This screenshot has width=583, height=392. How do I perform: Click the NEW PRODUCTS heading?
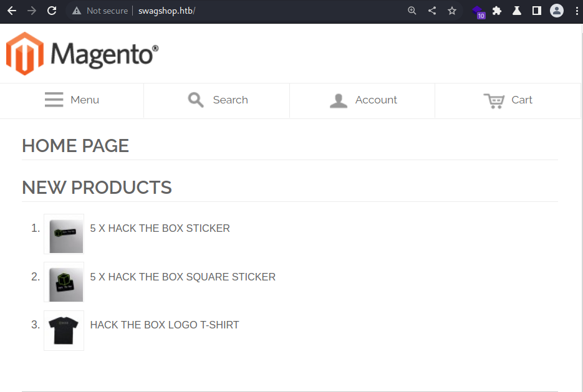point(97,188)
